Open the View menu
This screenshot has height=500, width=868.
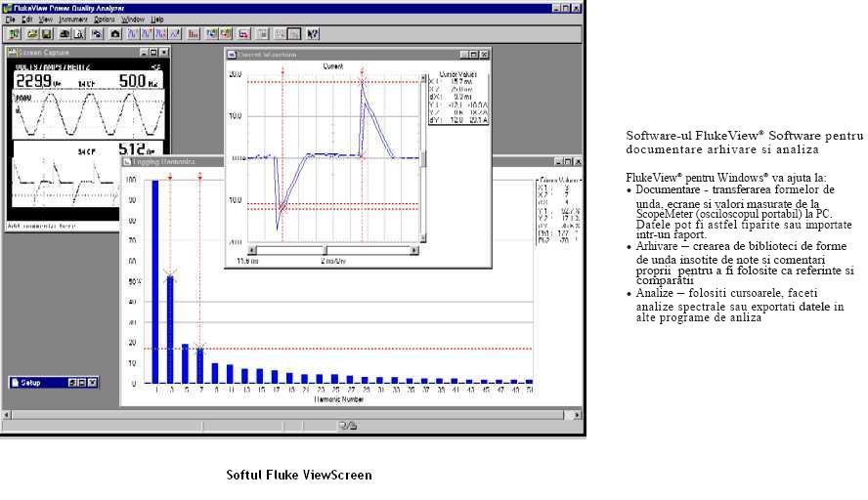click(x=45, y=20)
